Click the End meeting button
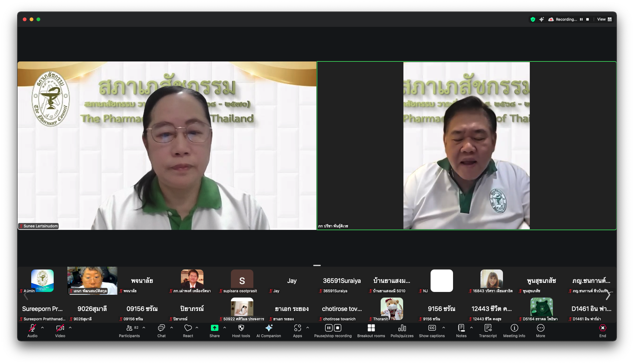This screenshot has width=634, height=364. 602,328
